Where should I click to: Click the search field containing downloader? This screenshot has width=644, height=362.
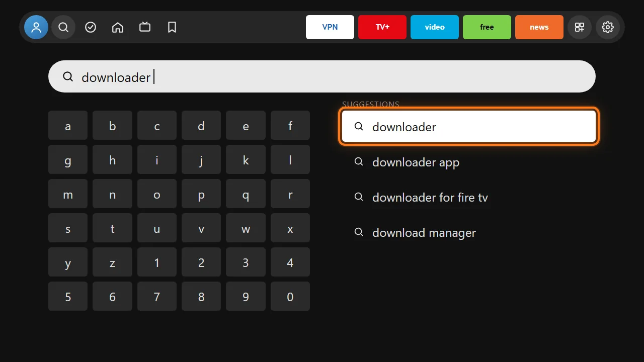(322, 76)
